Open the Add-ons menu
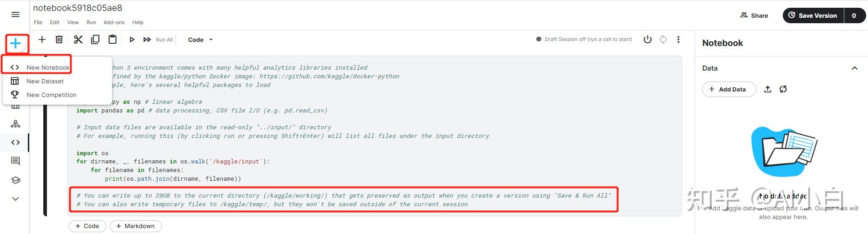 tap(114, 22)
